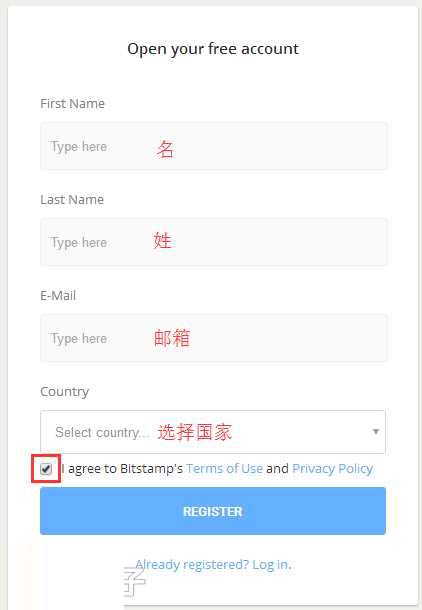Click the red 选择国家 annotation in dropdown
The image size is (422, 610).
click(x=194, y=432)
